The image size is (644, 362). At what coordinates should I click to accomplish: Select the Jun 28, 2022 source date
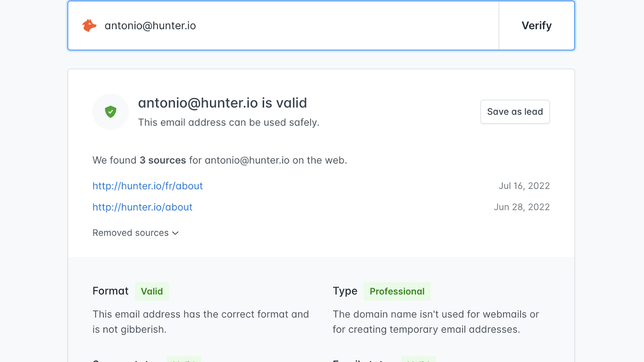521,207
